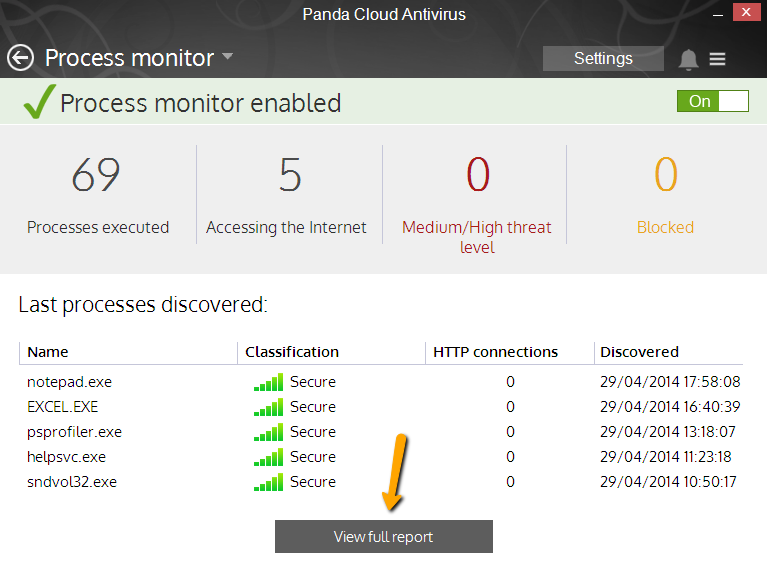Click the green signal bars for notepad.exe
The height and width of the screenshot is (568, 767).
tap(268, 382)
